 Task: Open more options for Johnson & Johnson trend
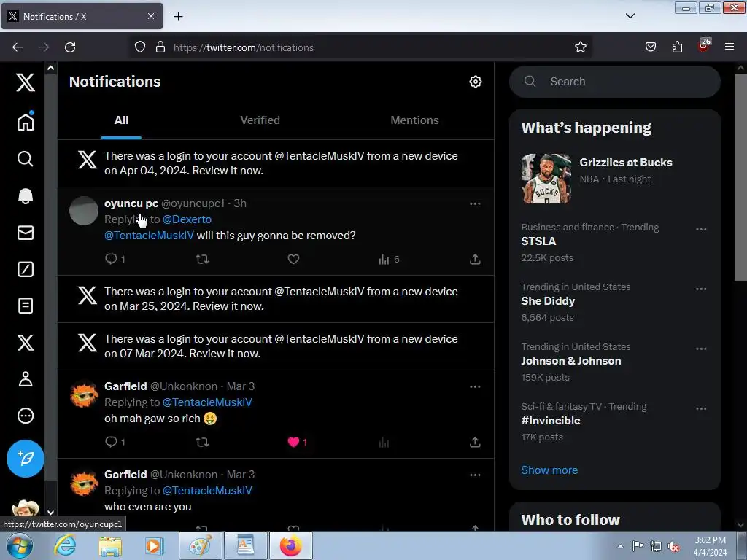pyautogui.click(x=701, y=349)
